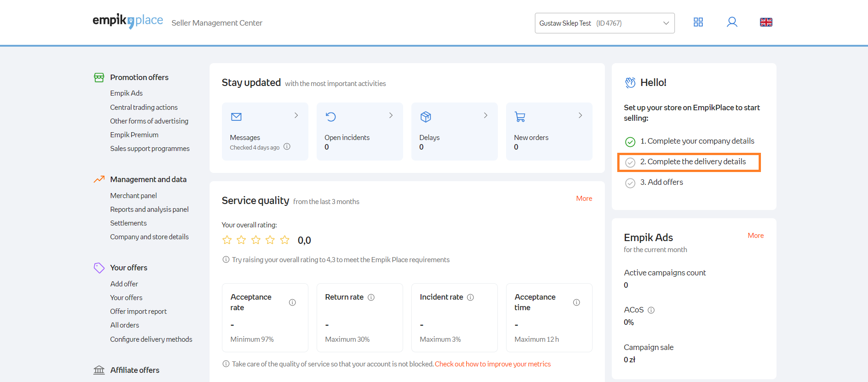Click the fifth rating star
Viewport: 868px width, 382px height.
coord(285,240)
